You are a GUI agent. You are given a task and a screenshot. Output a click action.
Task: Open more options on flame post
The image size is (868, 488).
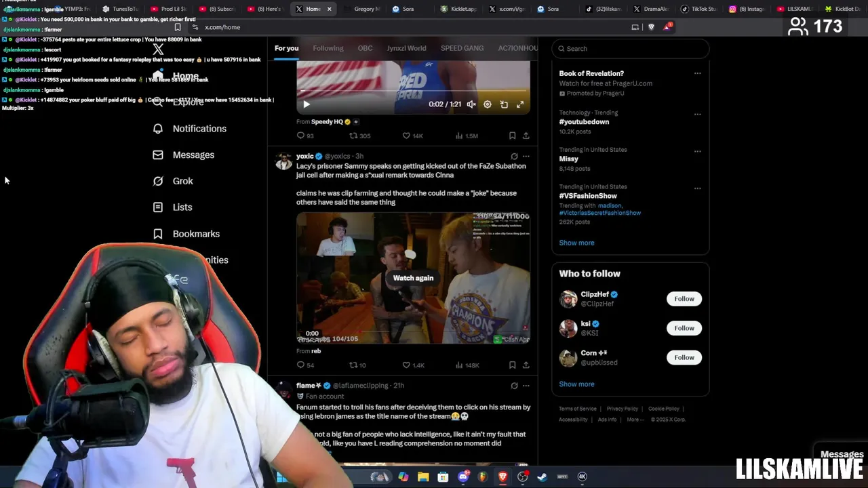526,386
